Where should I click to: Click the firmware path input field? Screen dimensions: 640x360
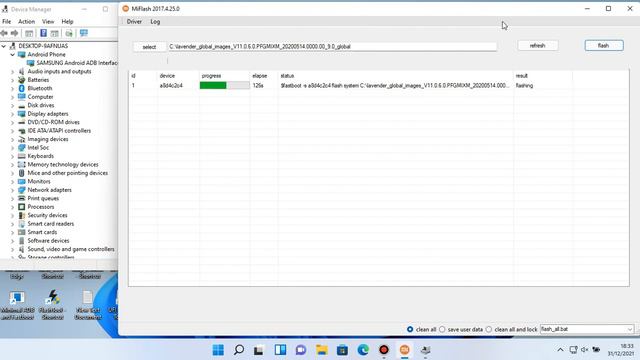click(x=332, y=47)
